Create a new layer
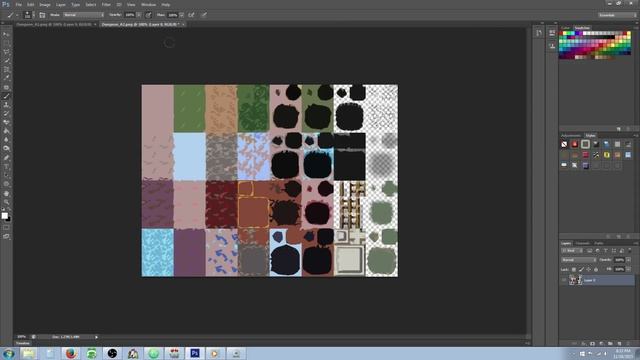Screen dimensions: 640x360 click(x=619, y=344)
